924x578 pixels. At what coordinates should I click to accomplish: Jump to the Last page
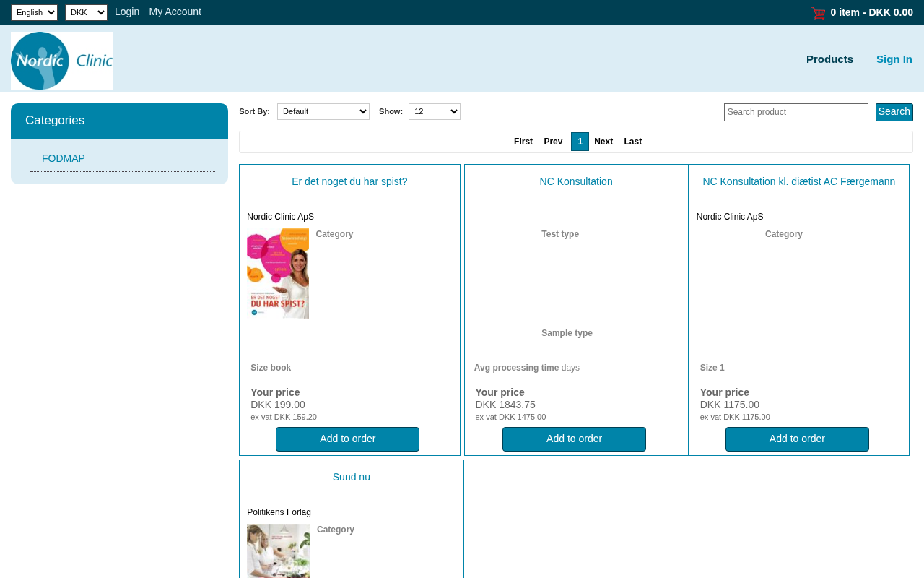[633, 142]
